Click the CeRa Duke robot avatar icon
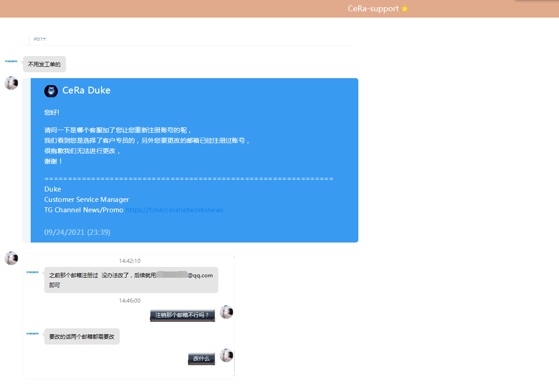The image size is (559, 392). (x=51, y=91)
